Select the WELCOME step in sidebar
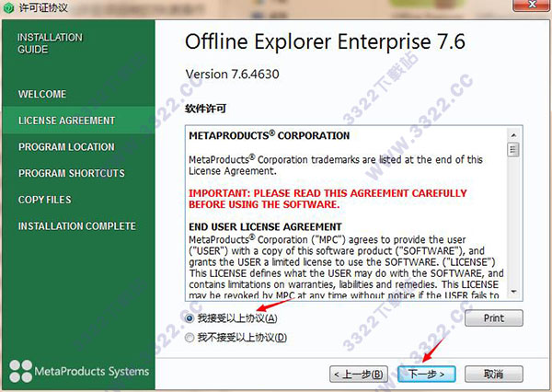This screenshot has height=392, width=552. point(42,94)
